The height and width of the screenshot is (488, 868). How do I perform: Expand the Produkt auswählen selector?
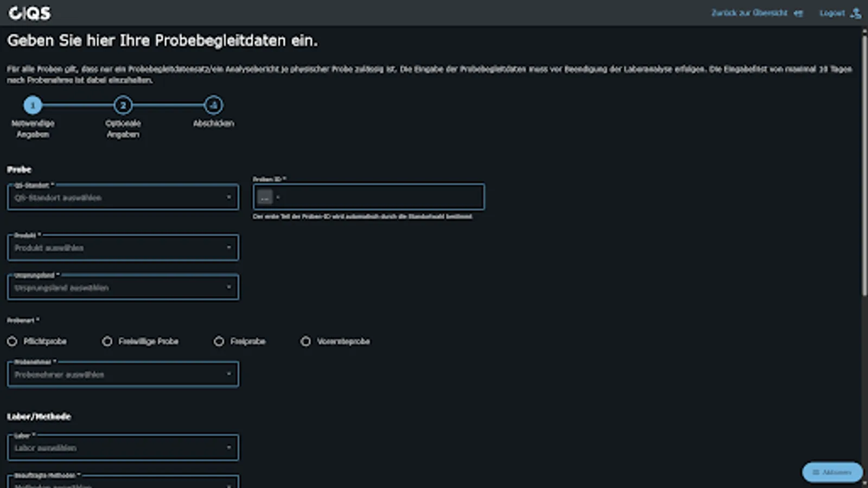(123, 247)
